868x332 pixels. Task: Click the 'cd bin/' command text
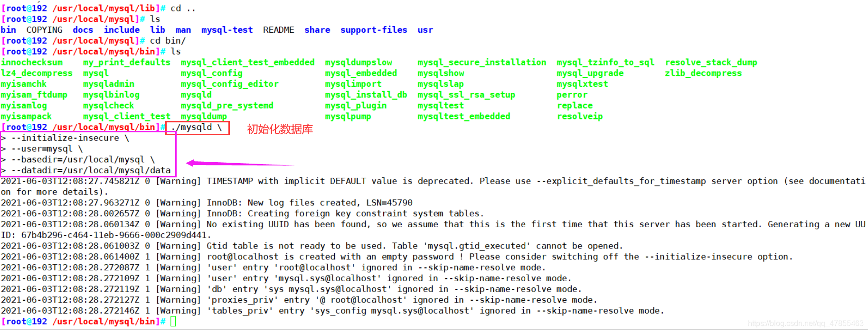pyautogui.click(x=168, y=41)
